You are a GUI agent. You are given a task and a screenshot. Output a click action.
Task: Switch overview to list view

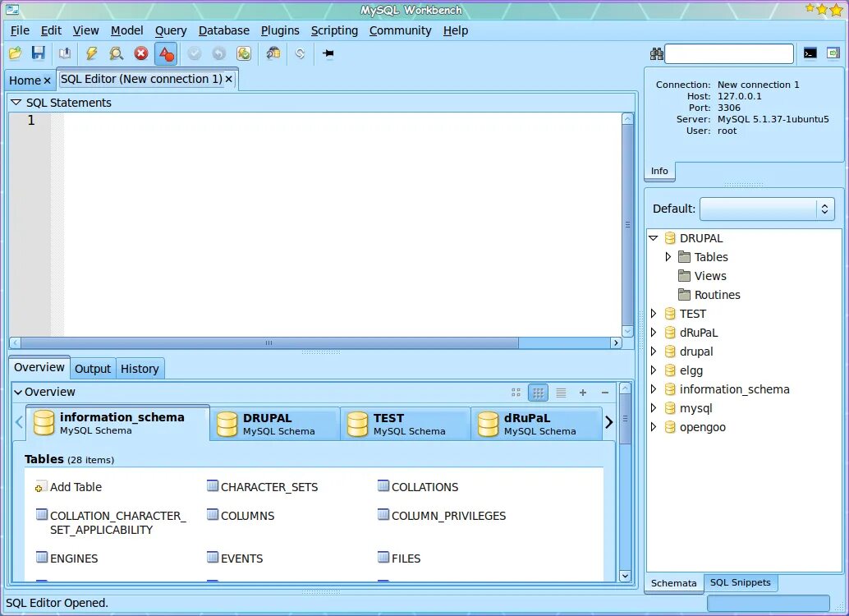click(x=561, y=393)
